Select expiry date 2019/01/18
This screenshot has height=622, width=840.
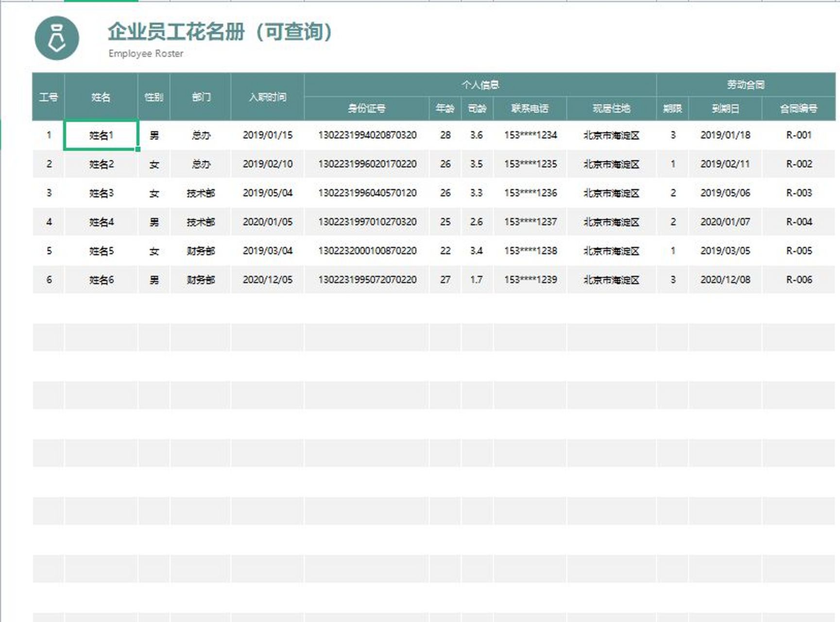pyautogui.click(x=725, y=135)
